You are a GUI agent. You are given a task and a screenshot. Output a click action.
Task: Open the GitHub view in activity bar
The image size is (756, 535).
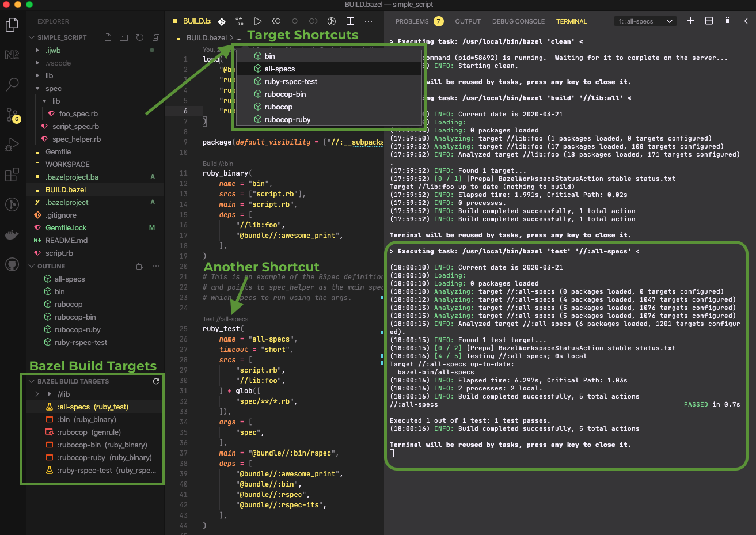(x=12, y=265)
